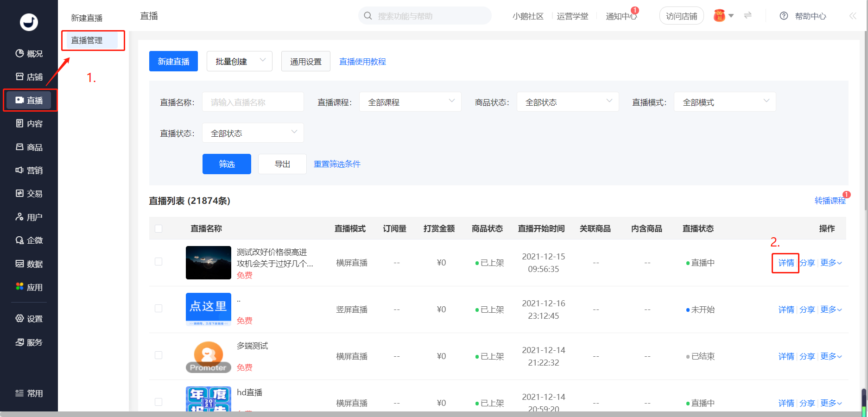The width and height of the screenshot is (868, 417).
Task: Open the 店铺 shop icon in sidebar
Action: point(19,77)
